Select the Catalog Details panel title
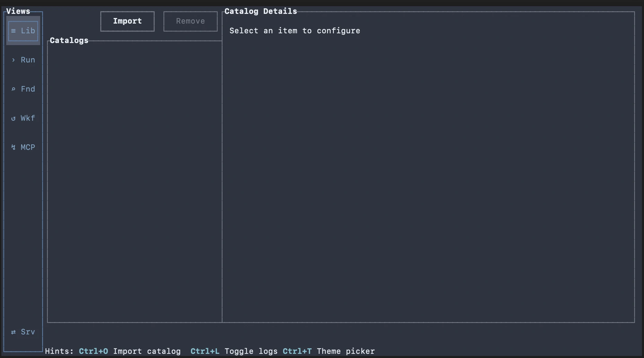 click(260, 11)
